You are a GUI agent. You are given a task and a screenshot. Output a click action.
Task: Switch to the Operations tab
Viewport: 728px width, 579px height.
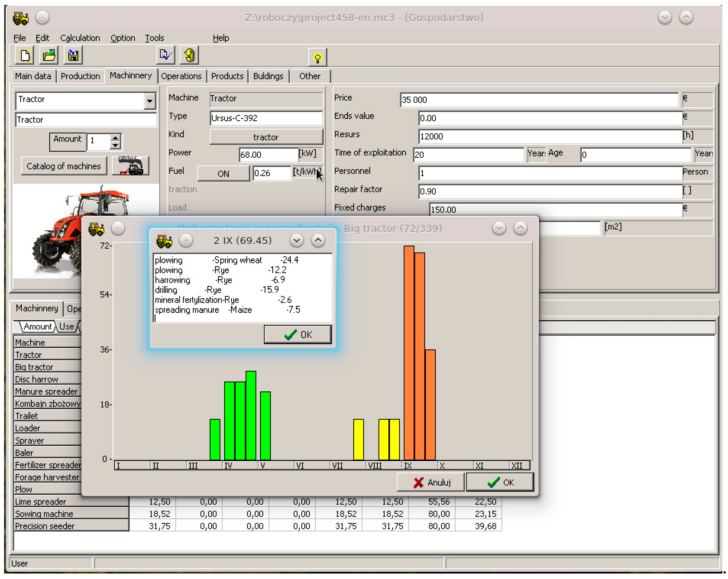181,76
